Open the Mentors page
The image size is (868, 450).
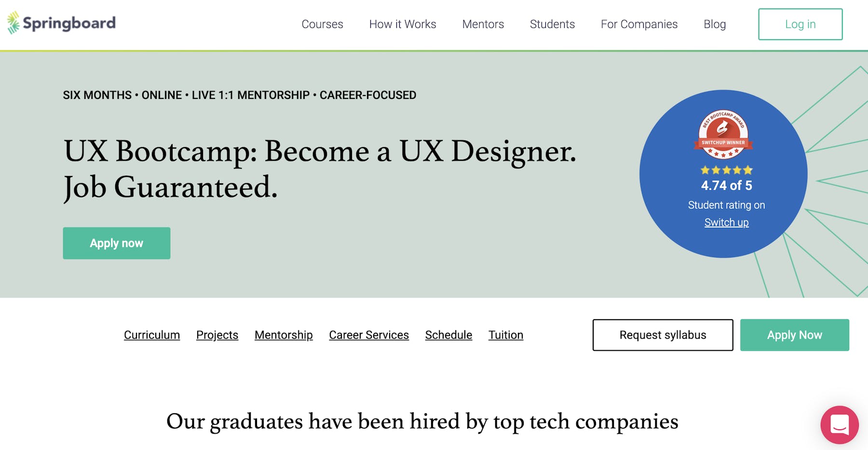pyautogui.click(x=483, y=24)
